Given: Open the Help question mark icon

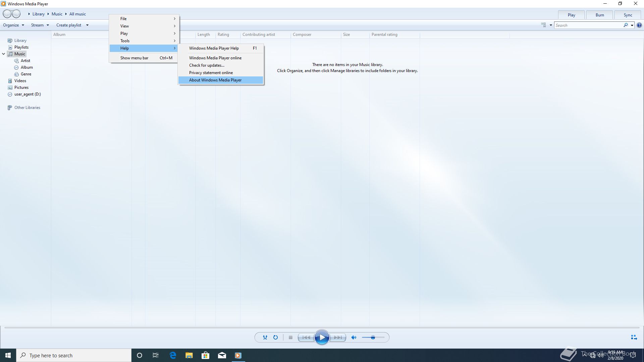Looking at the screenshot, I should pyautogui.click(x=639, y=25).
